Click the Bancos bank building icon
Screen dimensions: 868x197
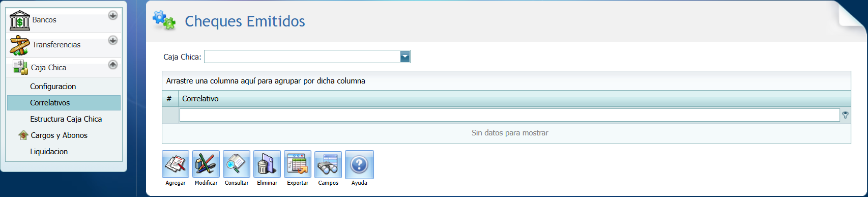(x=19, y=20)
